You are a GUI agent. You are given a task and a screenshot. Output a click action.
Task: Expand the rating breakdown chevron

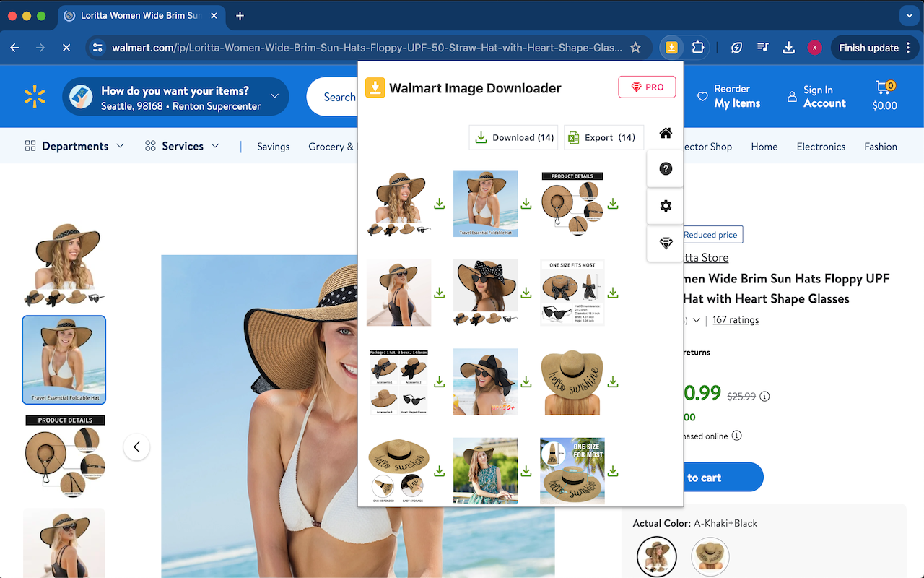(697, 320)
